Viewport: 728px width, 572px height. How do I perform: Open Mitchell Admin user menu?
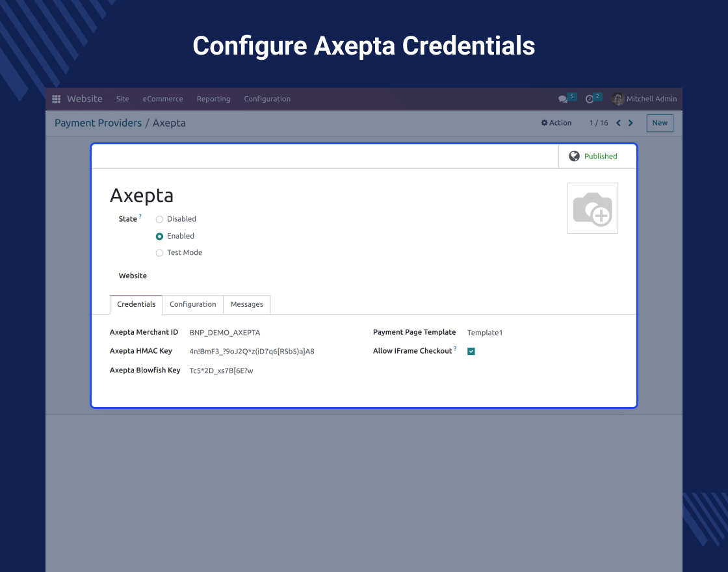point(644,99)
